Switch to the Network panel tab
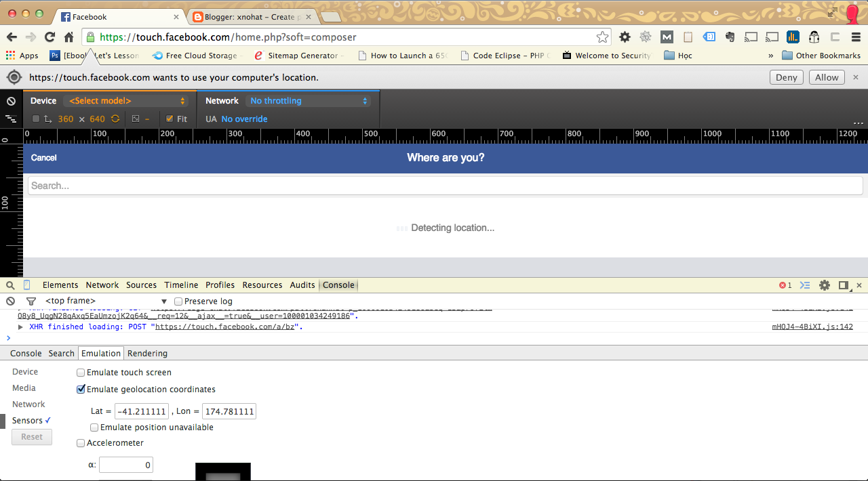 [102, 285]
